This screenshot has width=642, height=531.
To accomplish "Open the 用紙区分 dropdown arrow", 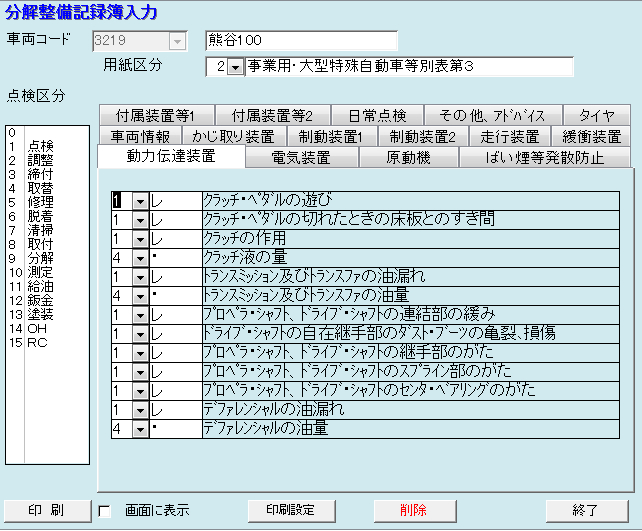I will pos(234,67).
